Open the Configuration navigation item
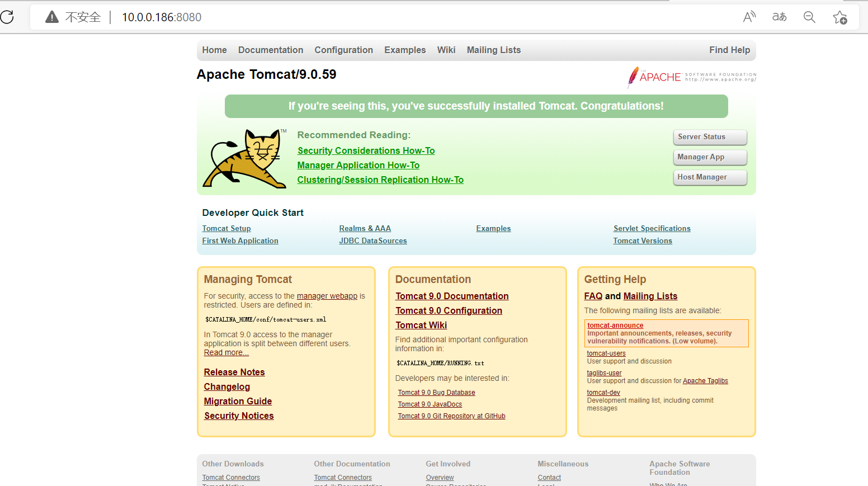This screenshot has width=868, height=486. pos(343,50)
